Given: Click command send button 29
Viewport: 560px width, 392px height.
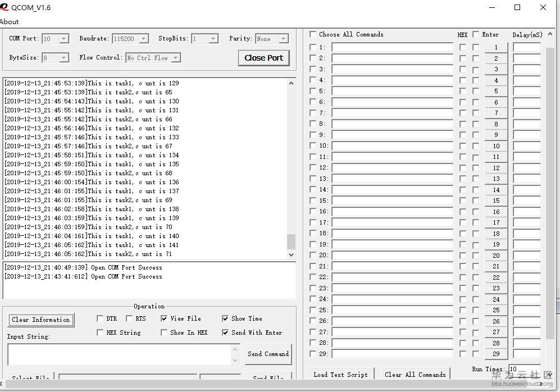Looking at the screenshot, I should pyautogui.click(x=496, y=354).
